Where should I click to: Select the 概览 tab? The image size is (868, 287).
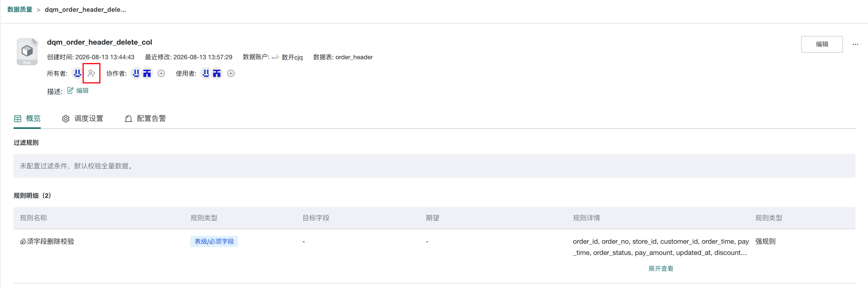pos(27,118)
